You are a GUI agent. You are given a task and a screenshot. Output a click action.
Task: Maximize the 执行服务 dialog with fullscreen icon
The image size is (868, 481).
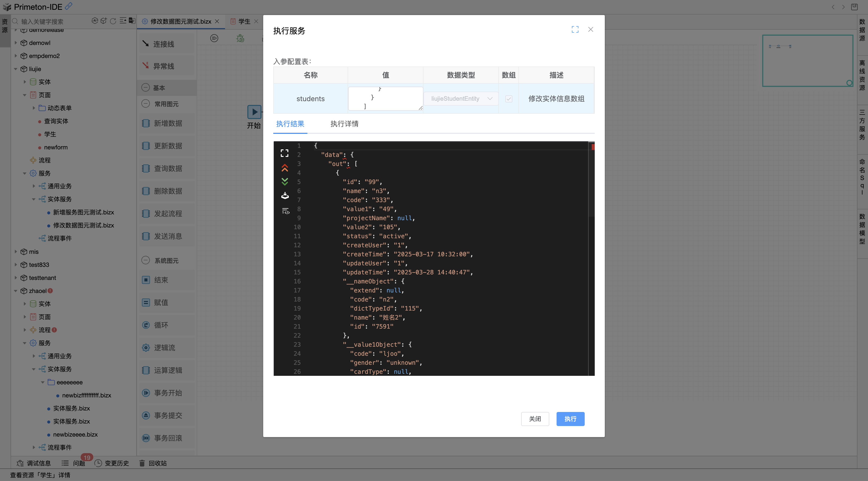(575, 30)
